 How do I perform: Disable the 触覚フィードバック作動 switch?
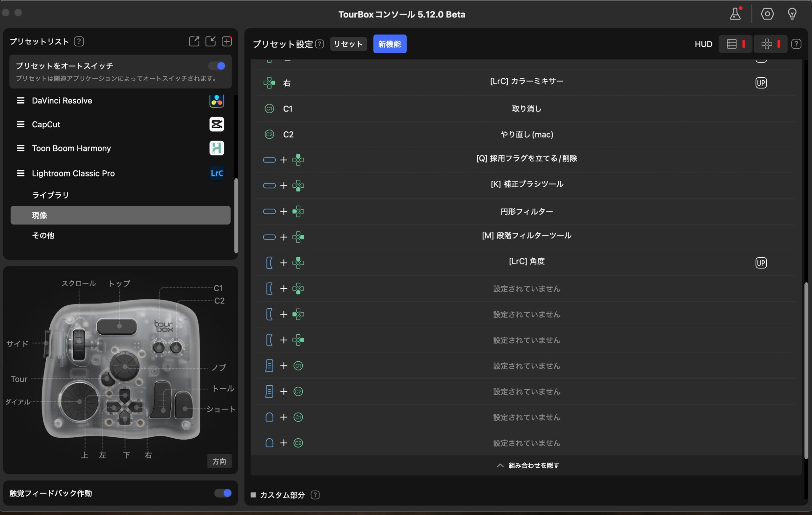(223, 493)
